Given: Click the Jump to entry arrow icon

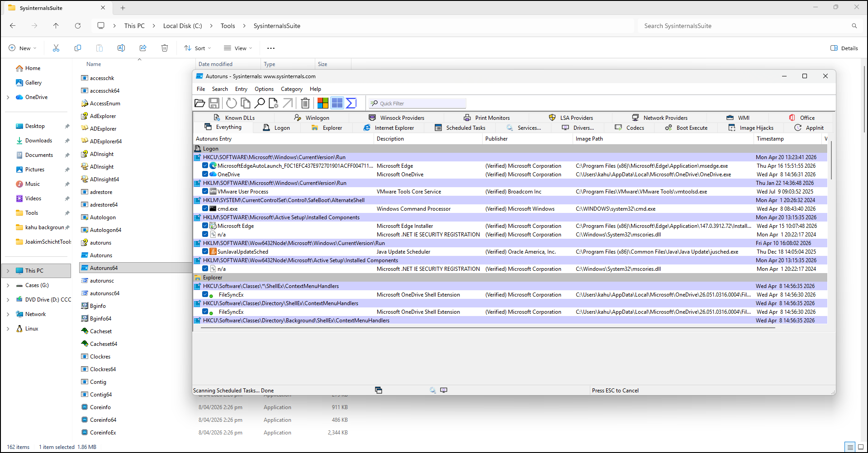Looking at the screenshot, I should point(288,103).
